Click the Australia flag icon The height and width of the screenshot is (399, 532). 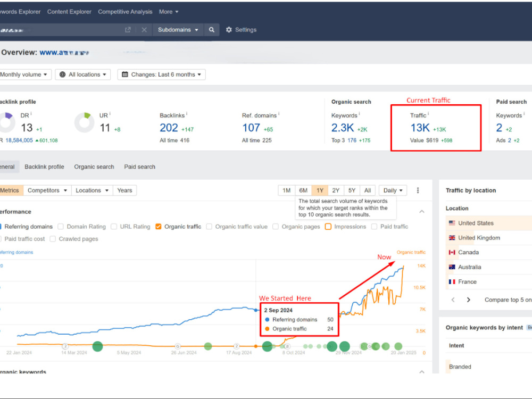pos(452,267)
